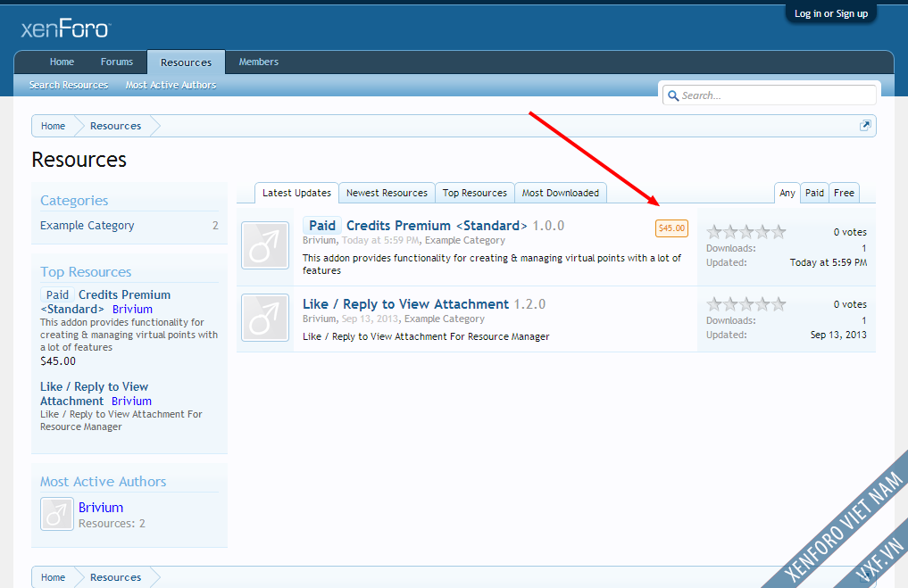Click Brivium next to sidebar <Standard> title
This screenshot has height=588, width=908.
click(133, 310)
